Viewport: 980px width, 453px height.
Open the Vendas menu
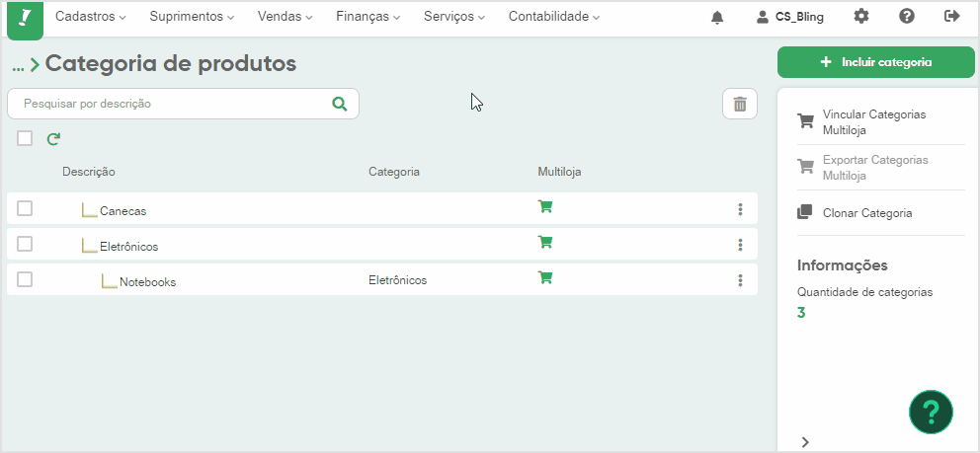coord(285,17)
